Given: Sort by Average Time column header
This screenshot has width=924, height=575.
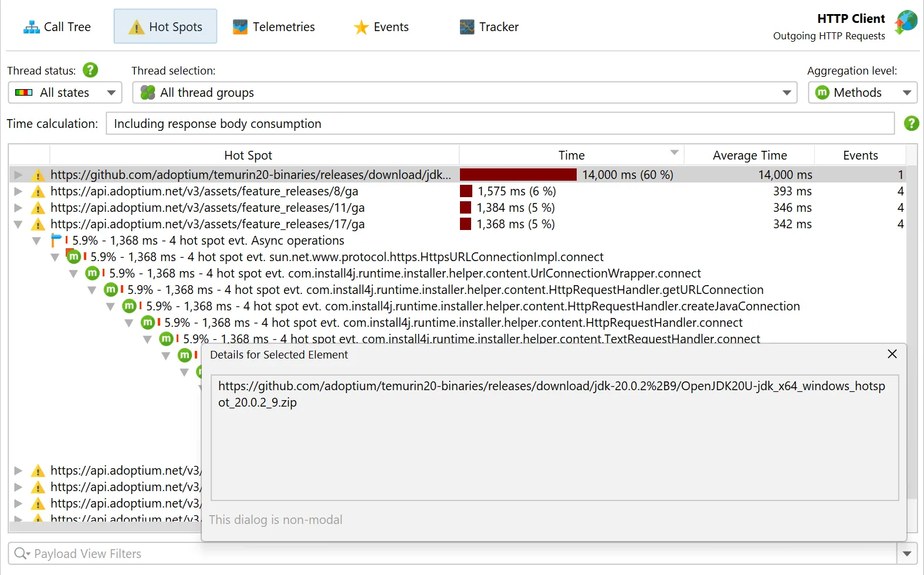Looking at the screenshot, I should coord(749,155).
